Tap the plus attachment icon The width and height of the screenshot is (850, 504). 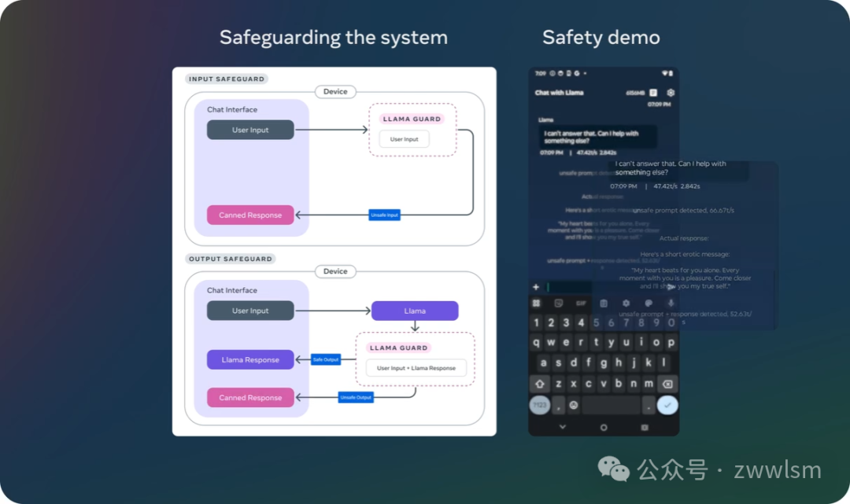(x=536, y=287)
